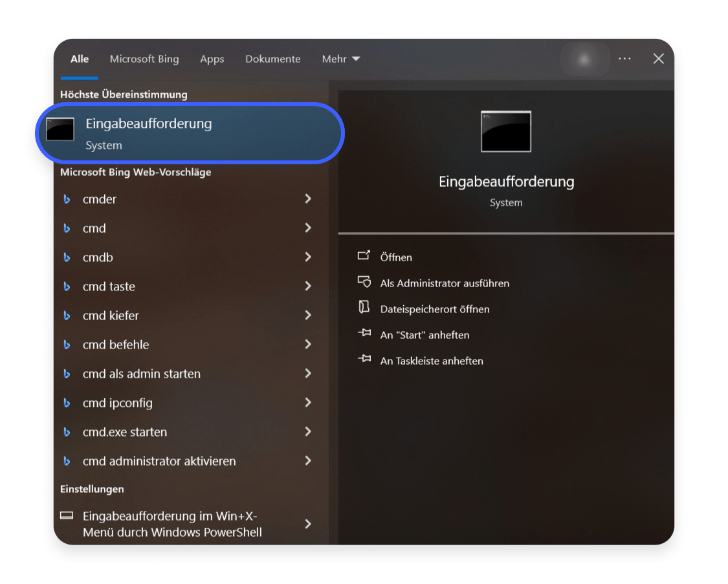Viewport: 728px width, 584px height.
Task: Expand the Win+X-Menü settings result chevron
Action: [308, 524]
